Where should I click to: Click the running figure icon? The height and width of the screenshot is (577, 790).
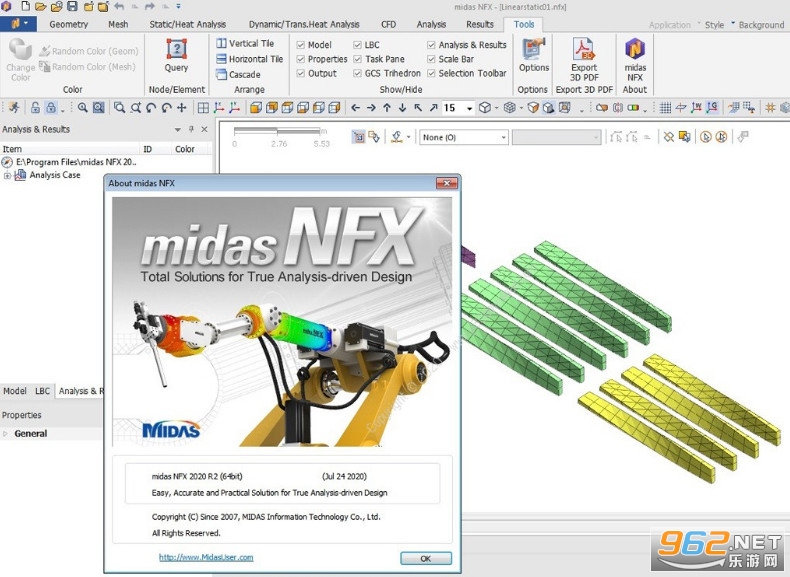14,107
